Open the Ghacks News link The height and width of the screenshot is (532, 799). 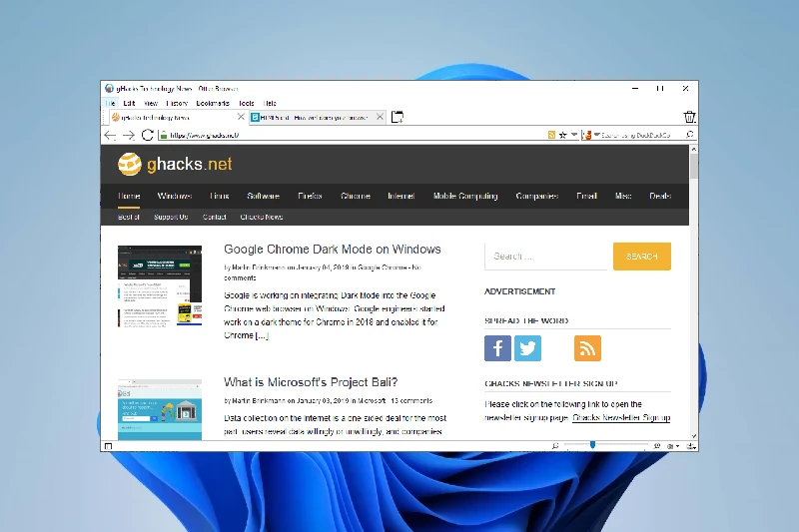pyautogui.click(x=262, y=217)
